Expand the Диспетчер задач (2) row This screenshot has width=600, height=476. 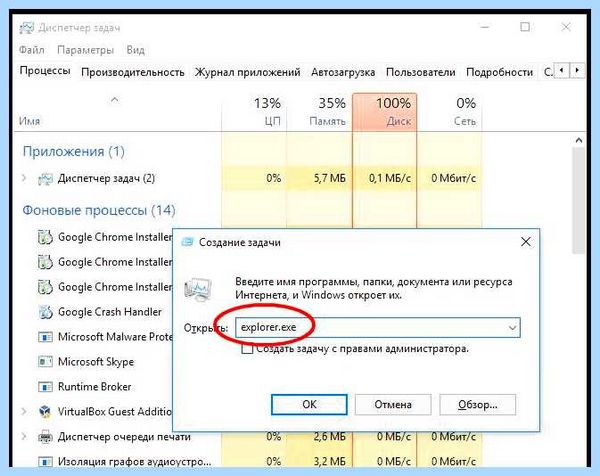click(24, 178)
